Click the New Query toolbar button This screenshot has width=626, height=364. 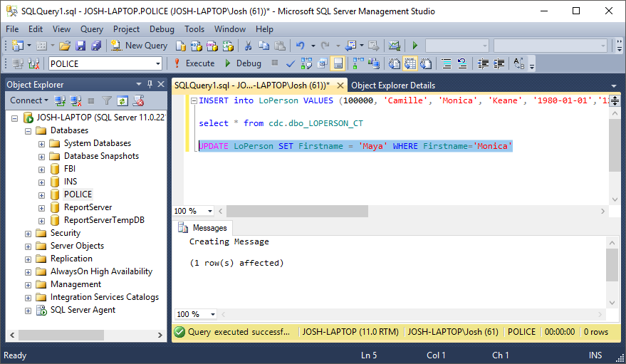point(139,46)
